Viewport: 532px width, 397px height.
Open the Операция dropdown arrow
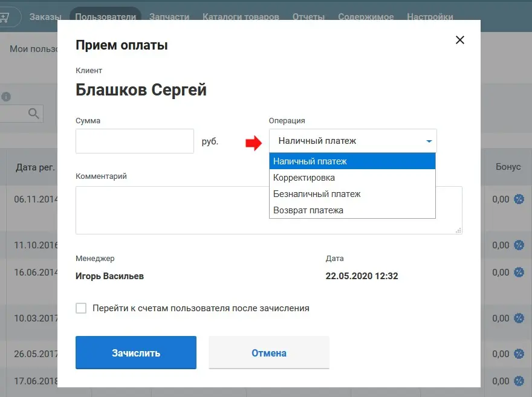click(x=429, y=140)
